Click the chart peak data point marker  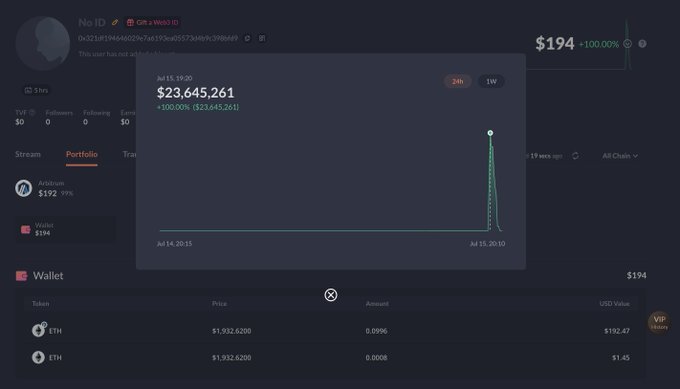coord(490,133)
